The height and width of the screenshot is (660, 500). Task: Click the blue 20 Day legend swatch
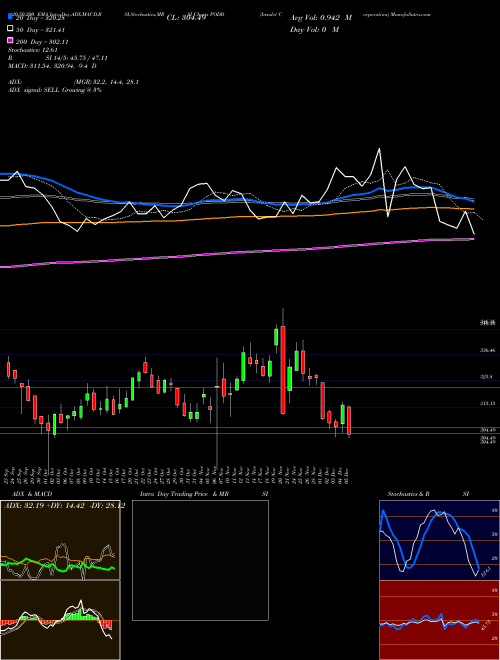coord(10,17)
